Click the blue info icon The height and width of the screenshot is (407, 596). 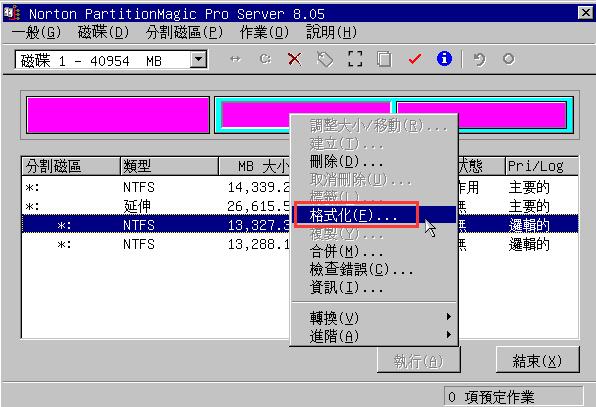(444, 59)
